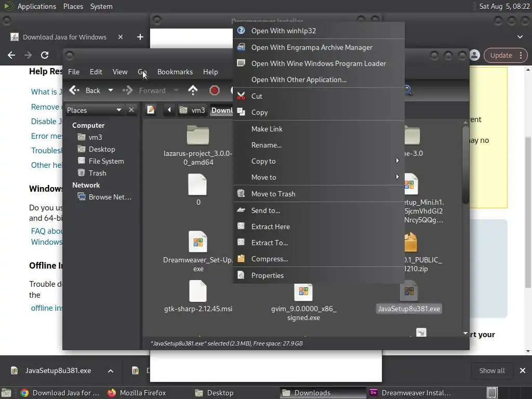Select Make Link entry

pos(318,129)
